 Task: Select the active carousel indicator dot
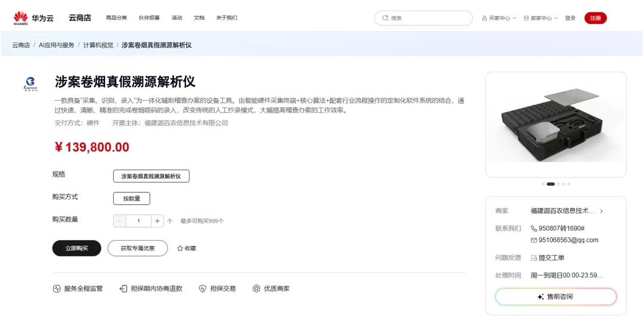pyautogui.click(x=551, y=184)
